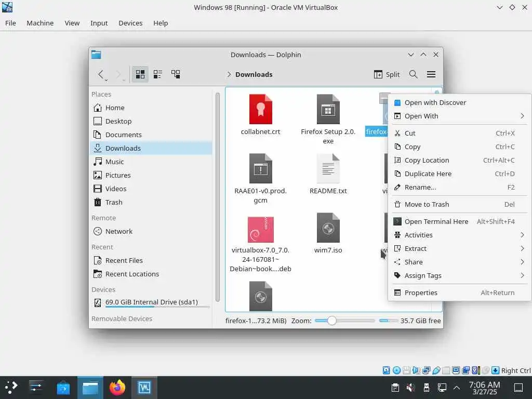Open the 69.0 GiB Internal Drive (sda1)
532x399 pixels.
[x=151, y=302]
